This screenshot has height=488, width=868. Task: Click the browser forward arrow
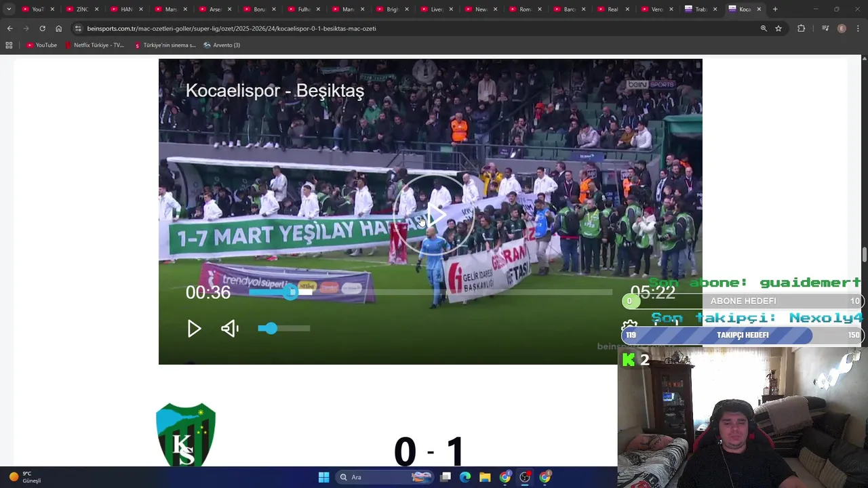point(26,28)
